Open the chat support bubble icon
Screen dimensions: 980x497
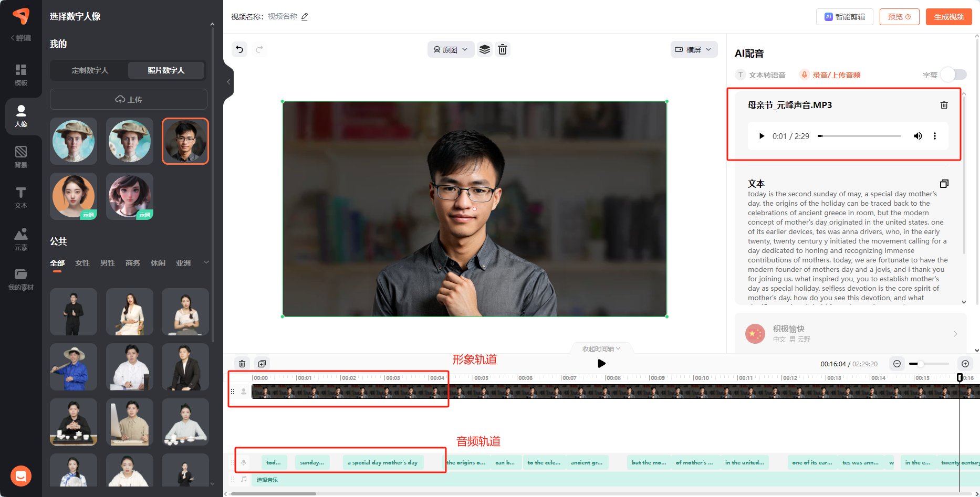pos(21,476)
